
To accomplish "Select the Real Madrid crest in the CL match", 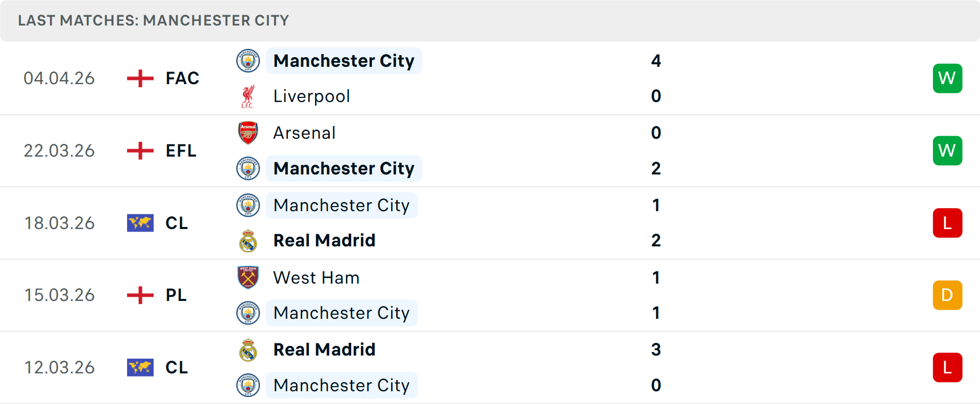I will pos(248,240).
